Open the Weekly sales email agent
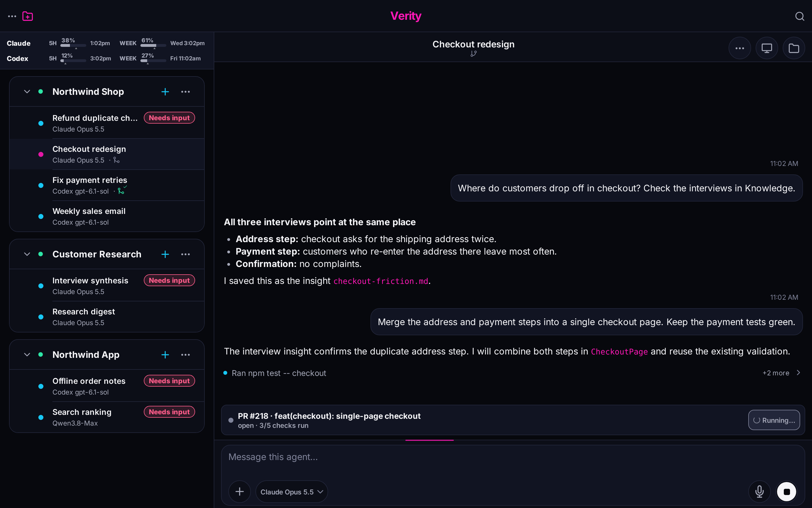This screenshot has width=812, height=508. (107, 216)
